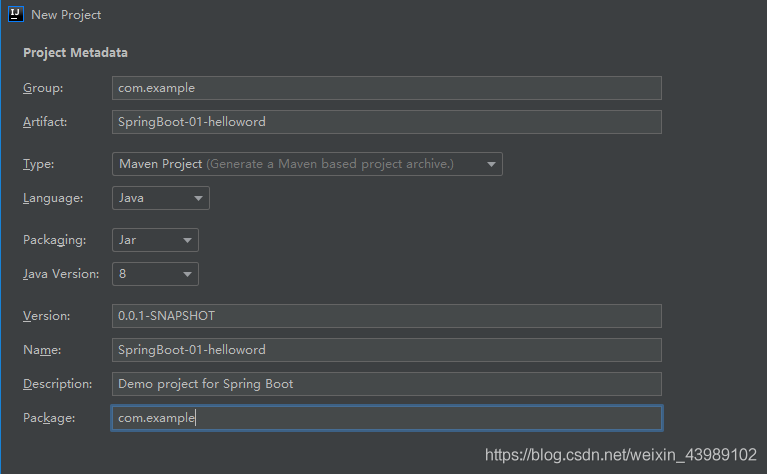Click the Packaging: label
Viewport: 767px width, 474px height.
pyautogui.click(x=54, y=240)
